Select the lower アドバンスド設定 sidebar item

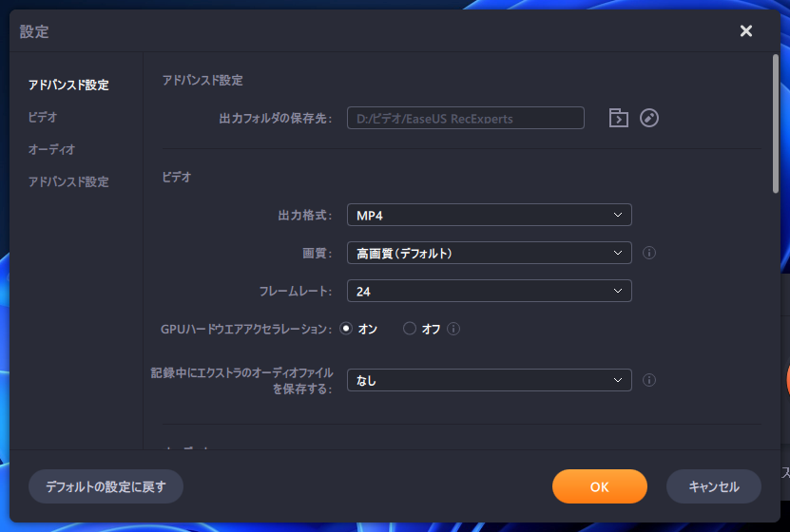pyautogui.click(x=68, y=181)
